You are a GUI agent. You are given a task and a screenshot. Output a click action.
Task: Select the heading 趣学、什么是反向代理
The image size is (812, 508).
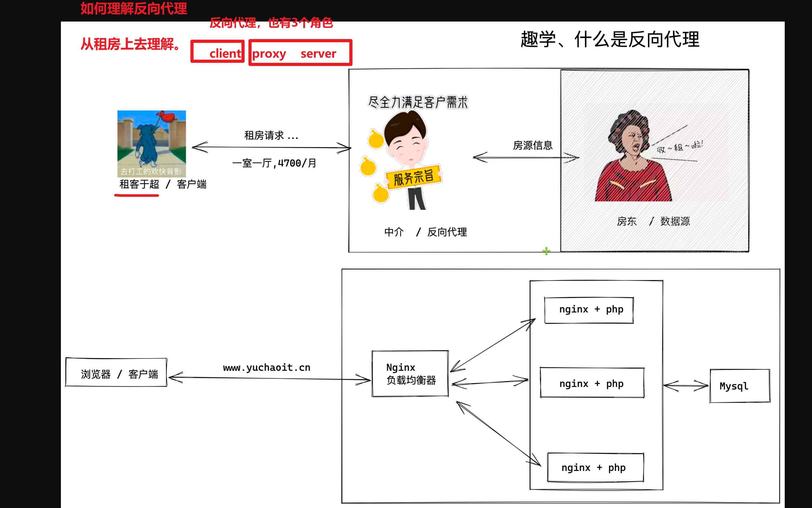tap(610, 39)
